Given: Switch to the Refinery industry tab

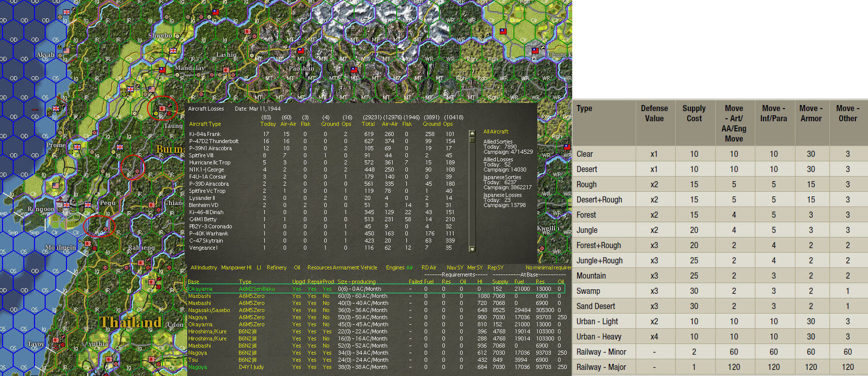Looking at the screenshot, I should pyautogui.click(x=276, y=267).
